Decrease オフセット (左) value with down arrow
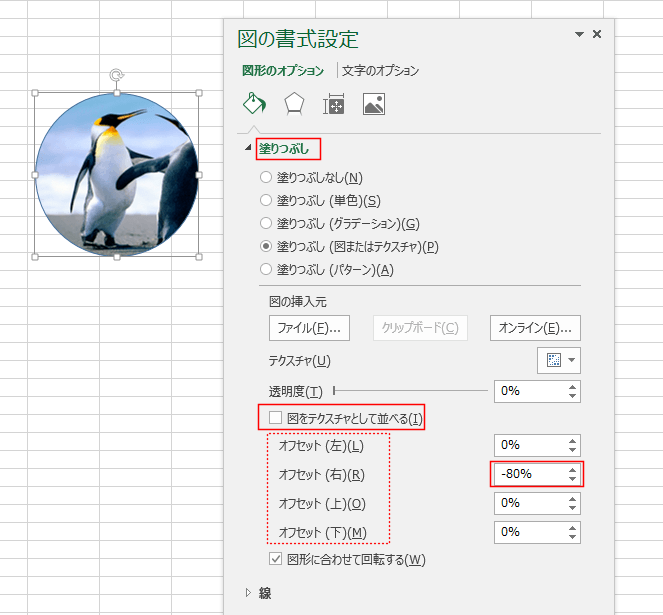The image size is (663, 615). [x=572, y=450]
